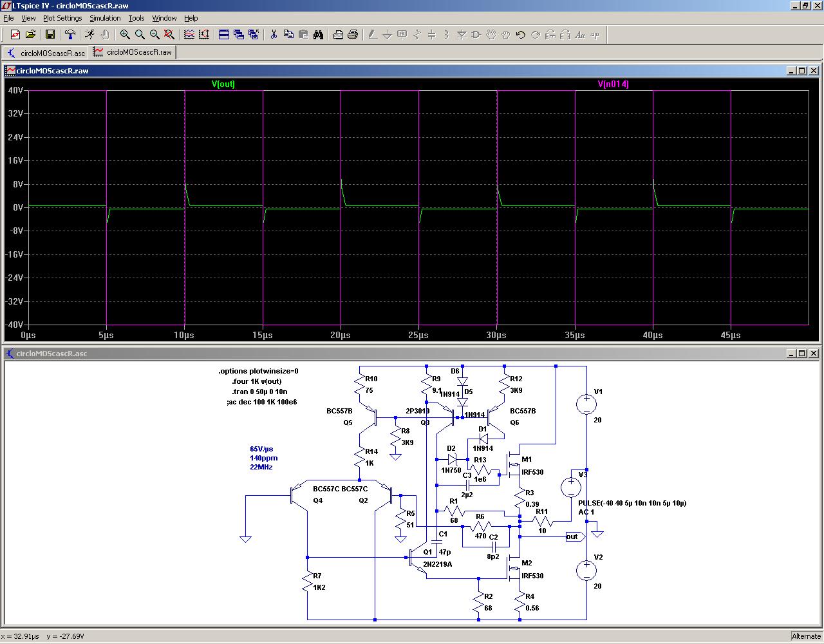Click the Print icon in the toolbar
This screenshot has height=644, width=824.
(x=353, y=35)
